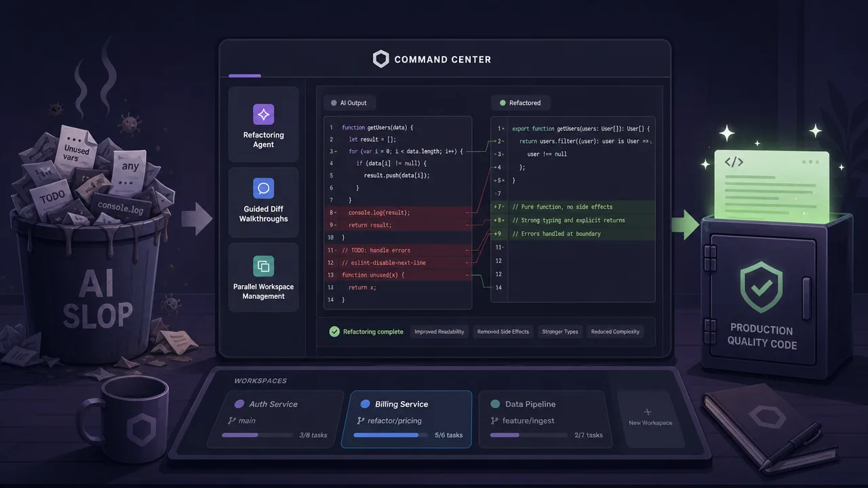Viewport: 868px width, 488px height.
Task: Click the blue dot beside Billing Service
Action: pyautogui.click(x=365, y=404)
